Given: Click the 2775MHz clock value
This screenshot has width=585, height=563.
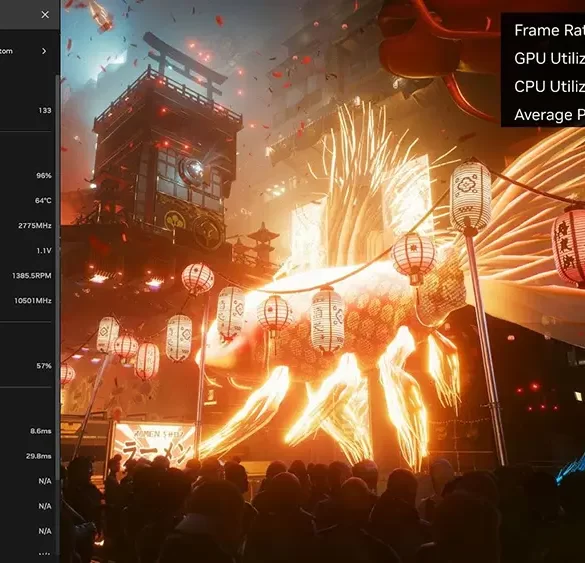Looking at the screenshot, I should coord(35,225).
